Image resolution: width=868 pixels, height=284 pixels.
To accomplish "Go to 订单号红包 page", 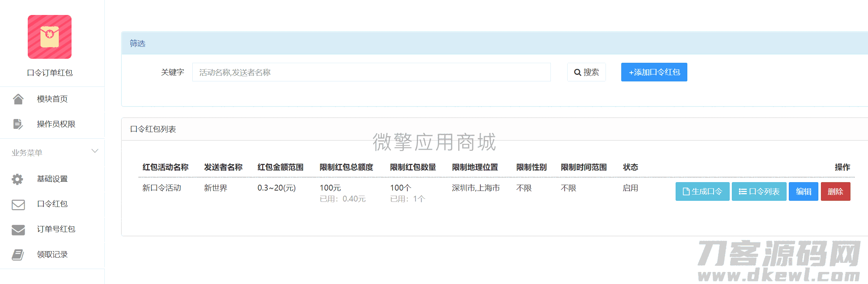I will pos(56,229).
